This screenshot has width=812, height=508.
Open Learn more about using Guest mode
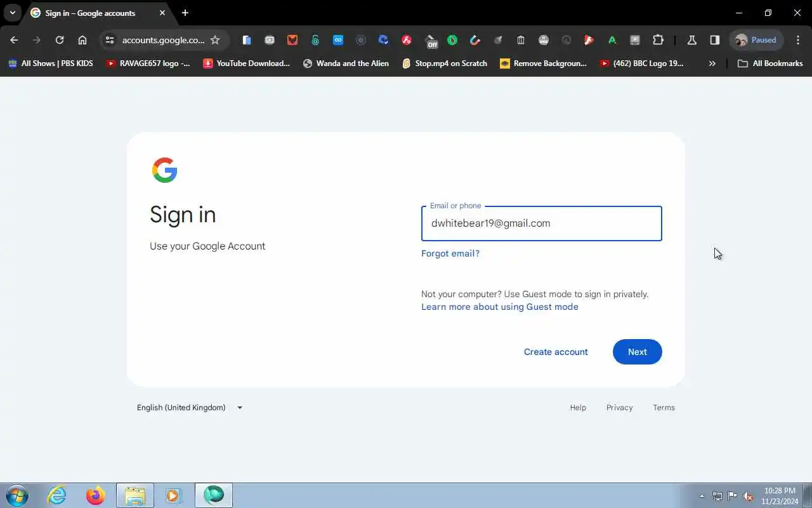[x=500, y=307]
